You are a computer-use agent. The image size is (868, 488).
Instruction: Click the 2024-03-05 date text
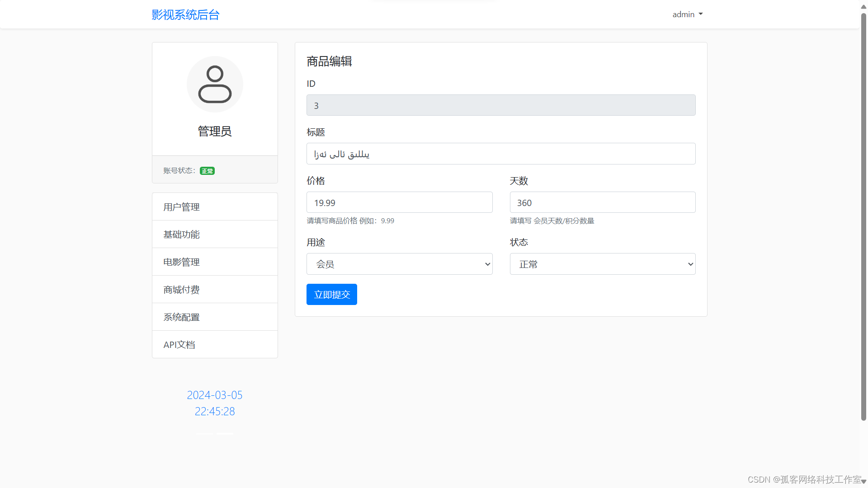(215, 395)
